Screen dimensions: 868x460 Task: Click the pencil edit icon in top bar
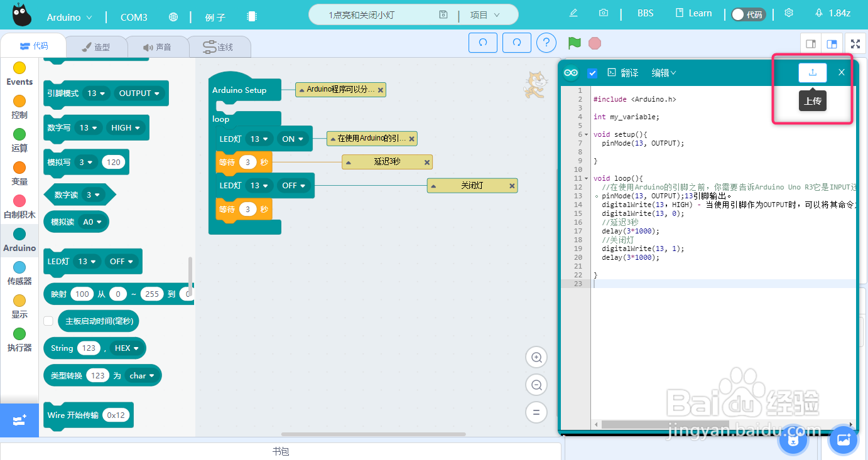pyautogui.click(x=573, y=13)
